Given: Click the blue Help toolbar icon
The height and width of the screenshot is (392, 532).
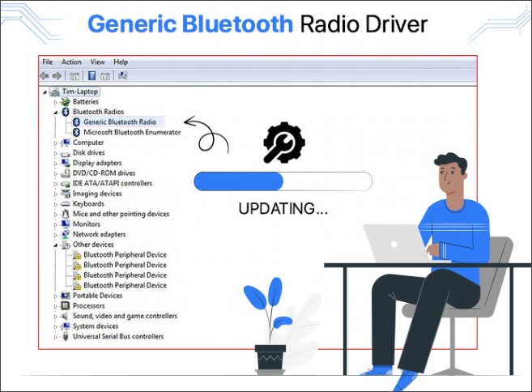Looking at the screenshot, I should click(x=92, y=75).
